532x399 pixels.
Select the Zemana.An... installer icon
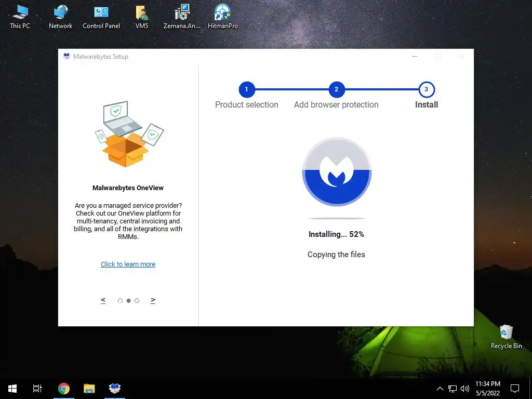click(182, 16)
